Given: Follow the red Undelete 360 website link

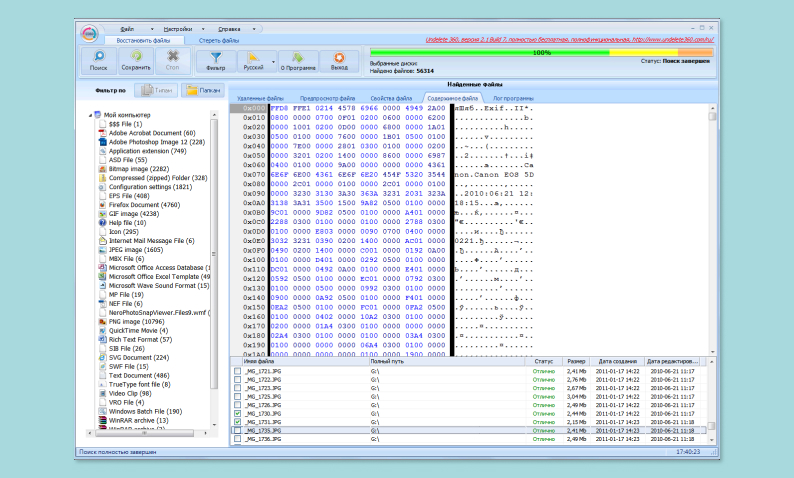Looking at the screenshot, I should coord(570,39).
